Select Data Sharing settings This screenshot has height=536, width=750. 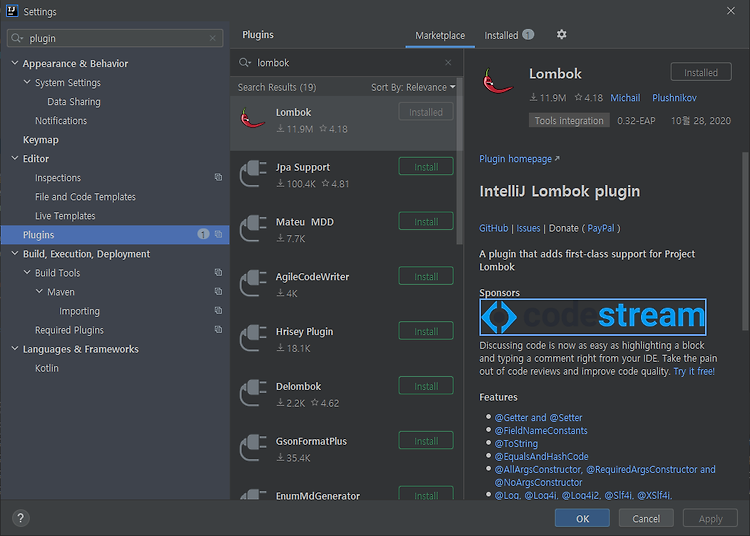[x=74, y=102]
